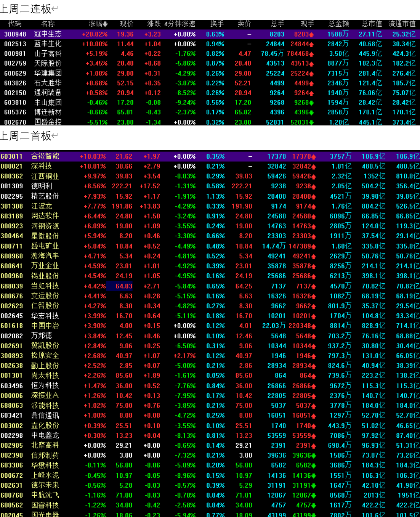420x517 pixels.
Task: Click green down arrow in 国盛金控 row
Action: click(311, 122)
